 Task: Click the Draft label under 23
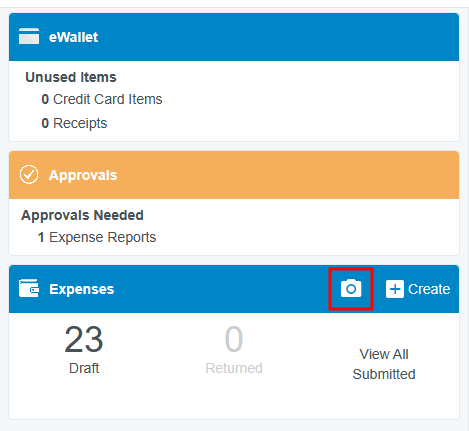tap(84, 368)
